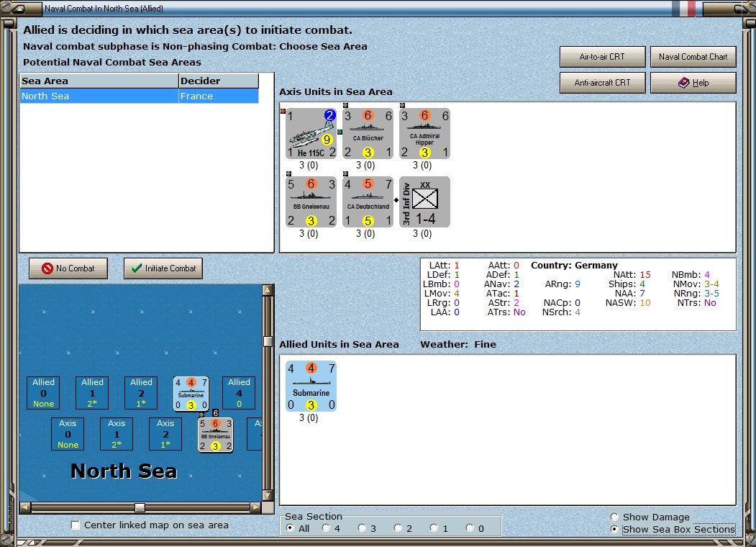Click the map vertical scrollbar down arrow
Image resolution: width=756 pixels, height=547 pixels.
tap(268, 495)
